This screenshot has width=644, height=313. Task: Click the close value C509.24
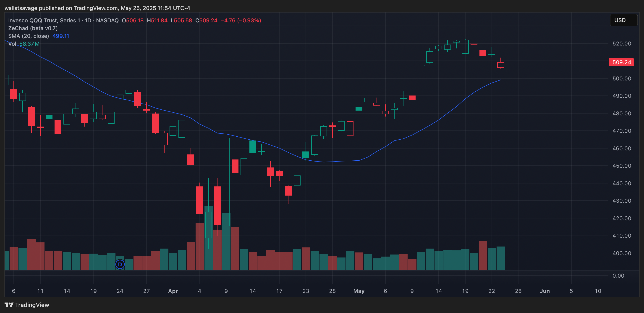207,21
